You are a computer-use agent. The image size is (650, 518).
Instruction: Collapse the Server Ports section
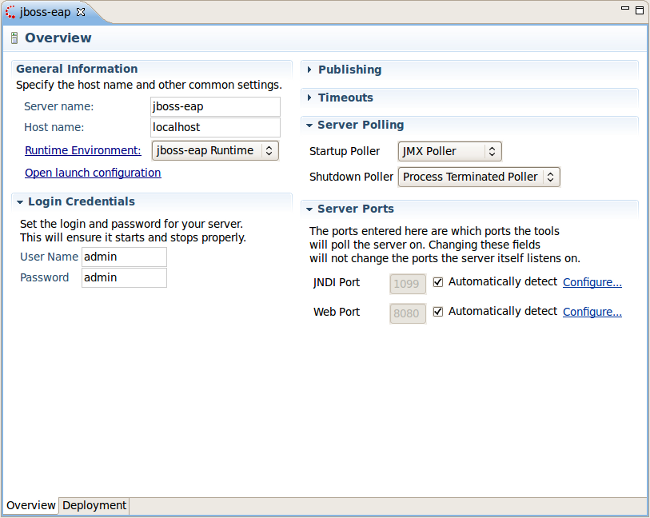point(309,209)
